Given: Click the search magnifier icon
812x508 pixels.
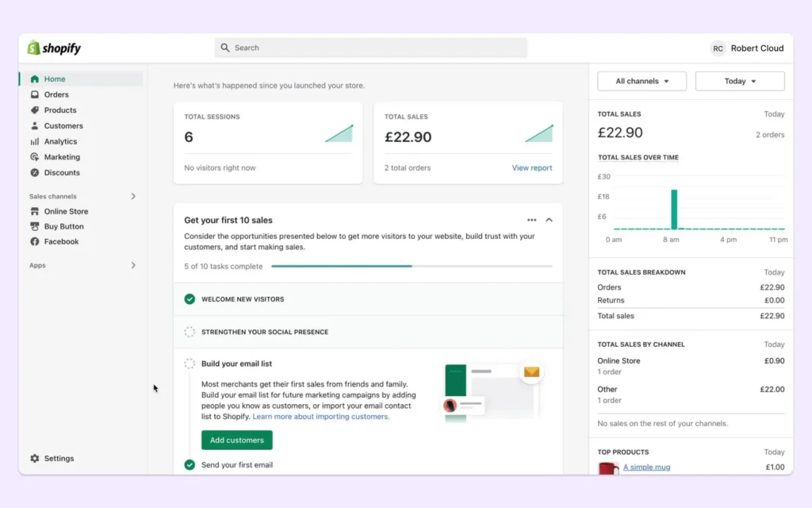Looking at the screenshot, I should click(224, 48).
